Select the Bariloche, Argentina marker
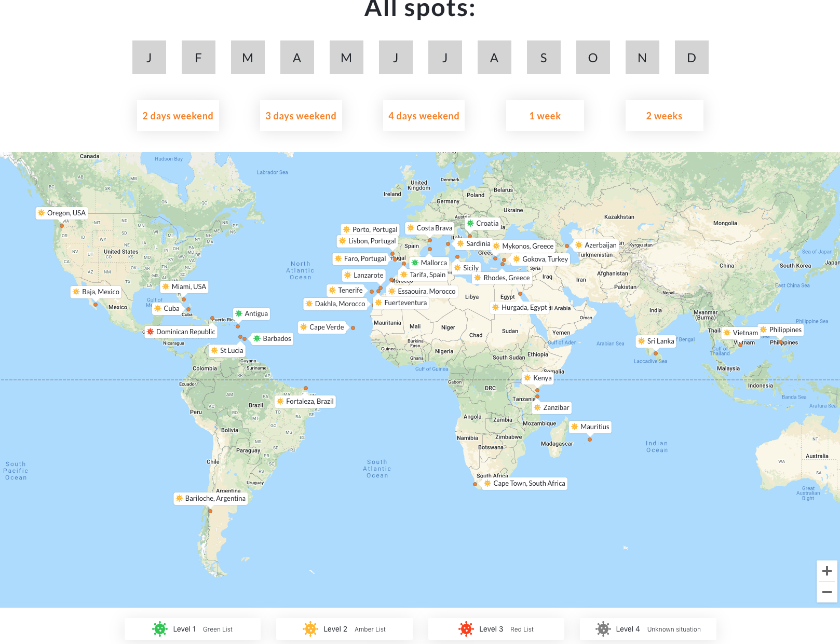Screen dimensions: 840x644 211,498
